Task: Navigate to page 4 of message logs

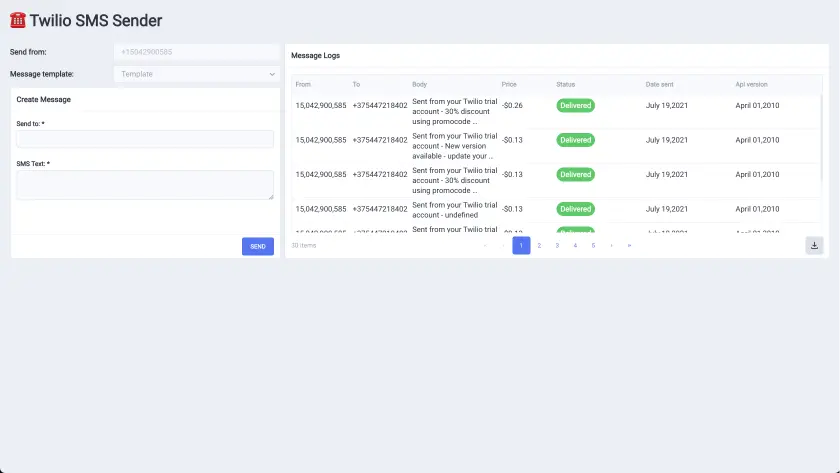Action: [x=575, y=245]
